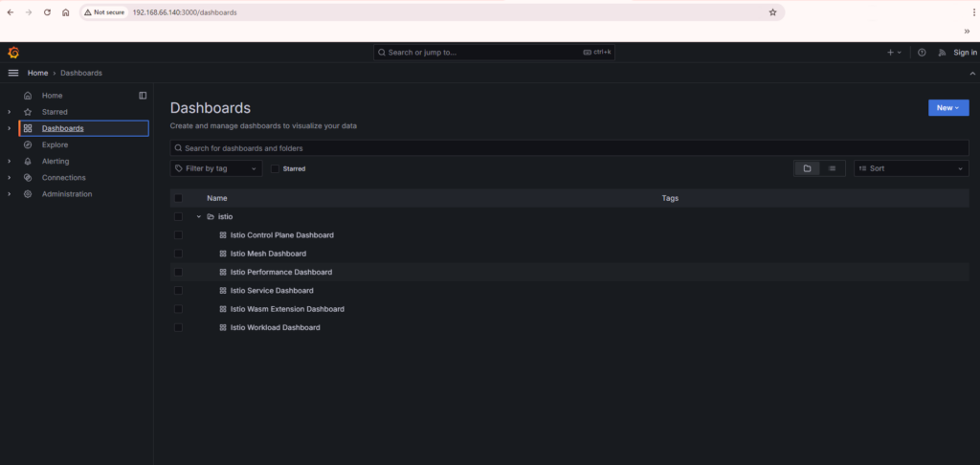
Task: Focus the Search or jump to field
Action: click(494, 53)
